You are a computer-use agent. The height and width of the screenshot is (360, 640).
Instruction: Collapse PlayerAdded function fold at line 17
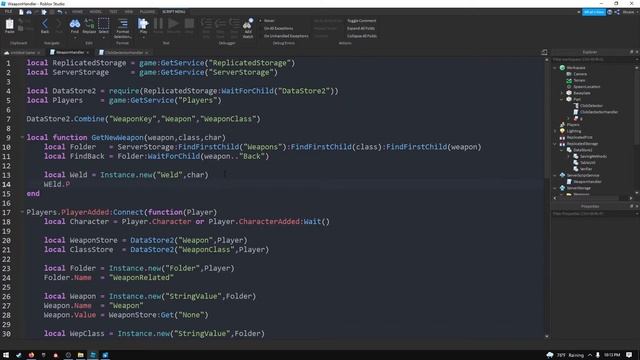coord(22,212)
